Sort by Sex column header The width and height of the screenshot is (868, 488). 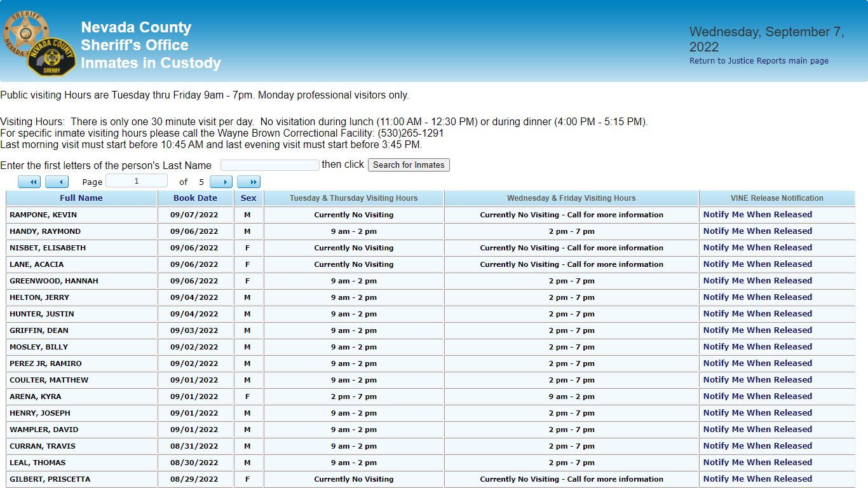coord(248,198)
